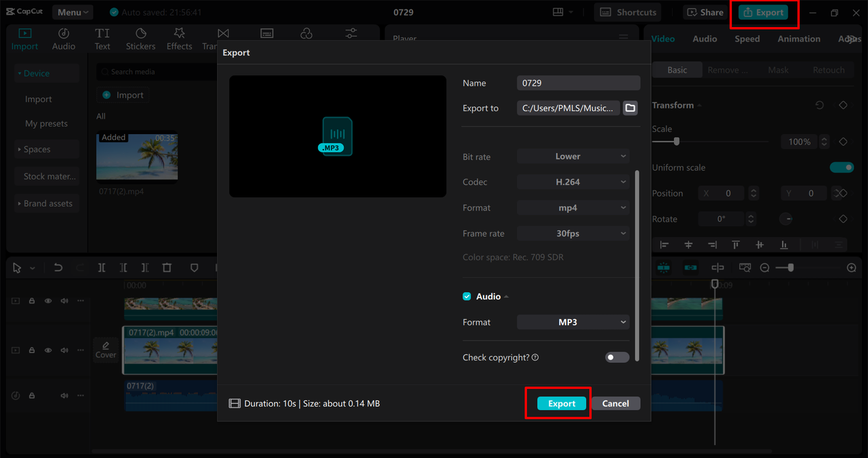
Task: Align clip to the right edge
Action: pyautogui.click(x=712, y=245)
